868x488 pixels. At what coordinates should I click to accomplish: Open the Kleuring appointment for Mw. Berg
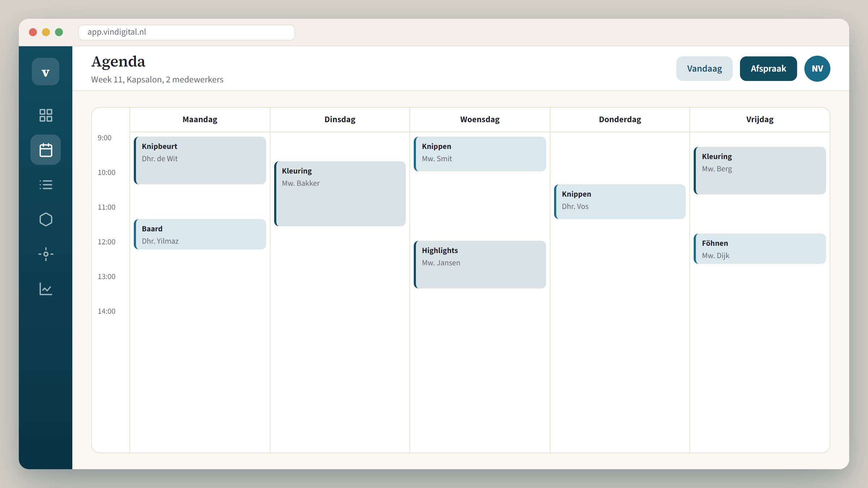click(x=760, y=170)
